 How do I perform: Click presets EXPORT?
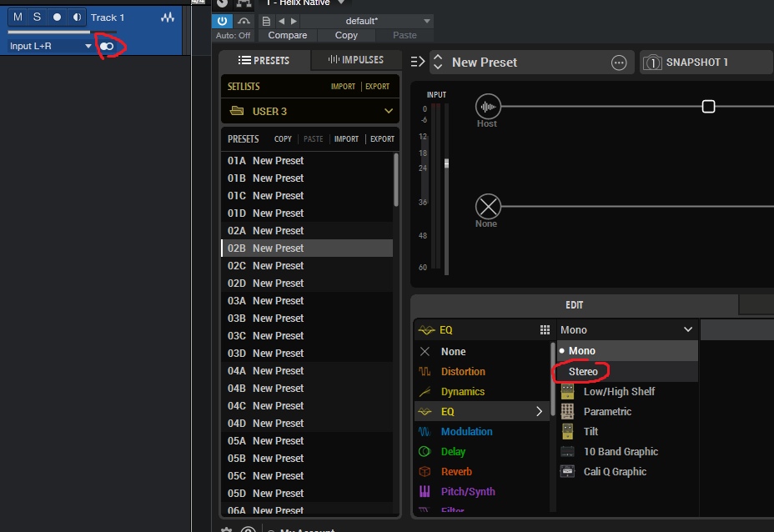[x=382, y=139]
